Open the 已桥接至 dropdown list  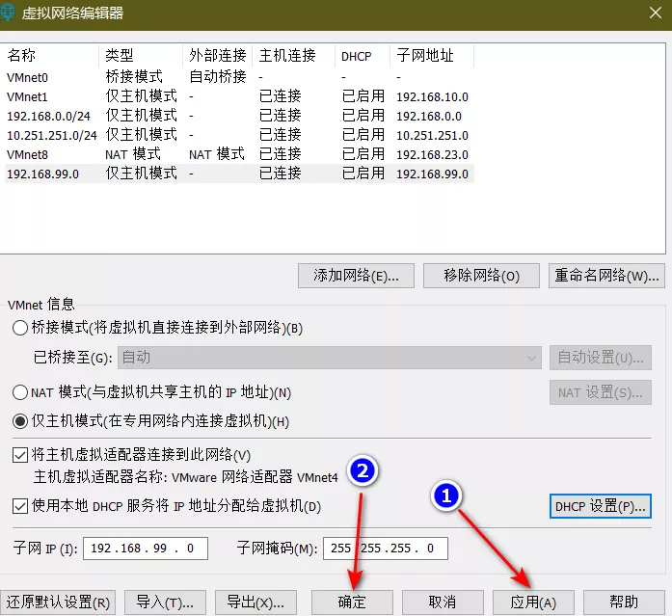(328, 357)
